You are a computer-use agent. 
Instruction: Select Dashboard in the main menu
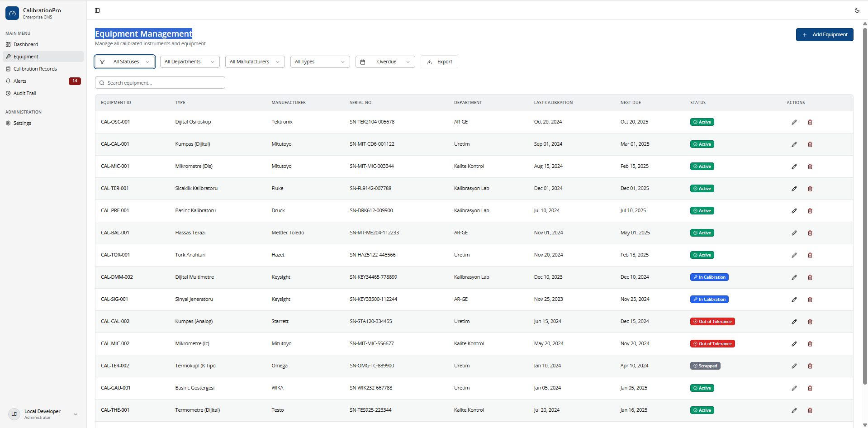(x=26, y=44)
